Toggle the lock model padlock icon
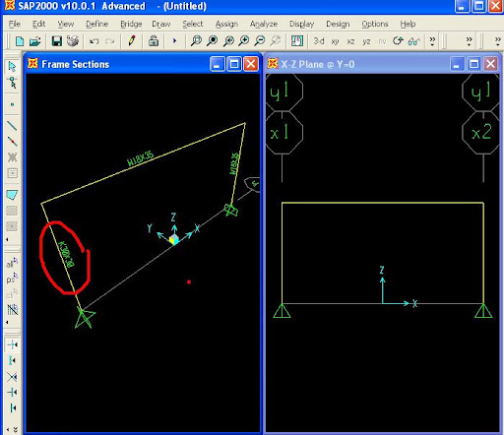 [154, 41]
